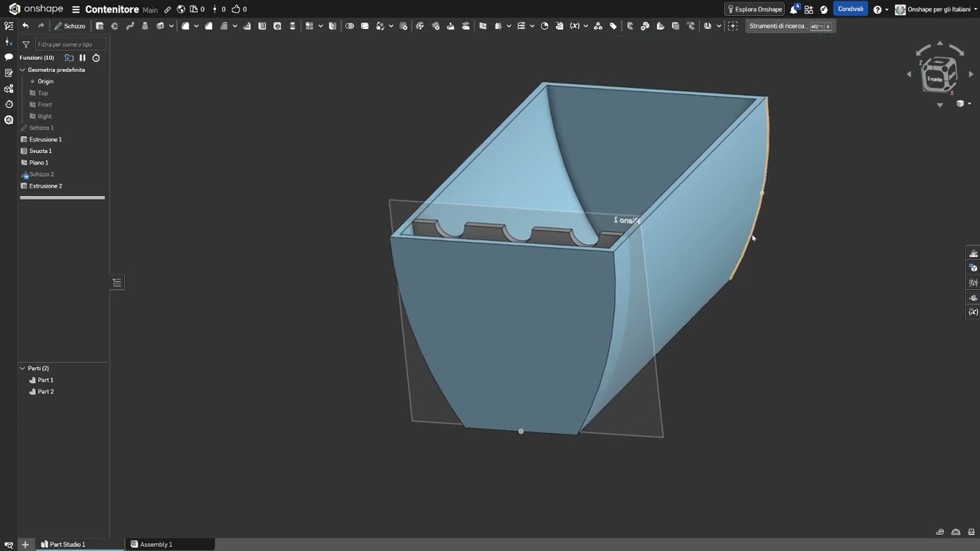The image size is (980, 551).
Task: Click the plus to add a tab
Action: point(24,544)
